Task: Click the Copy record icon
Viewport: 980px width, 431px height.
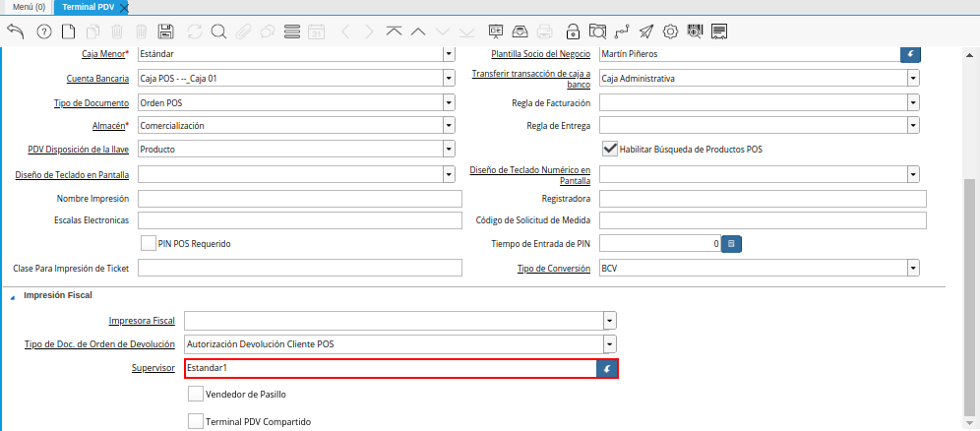Action: (92, 31)
